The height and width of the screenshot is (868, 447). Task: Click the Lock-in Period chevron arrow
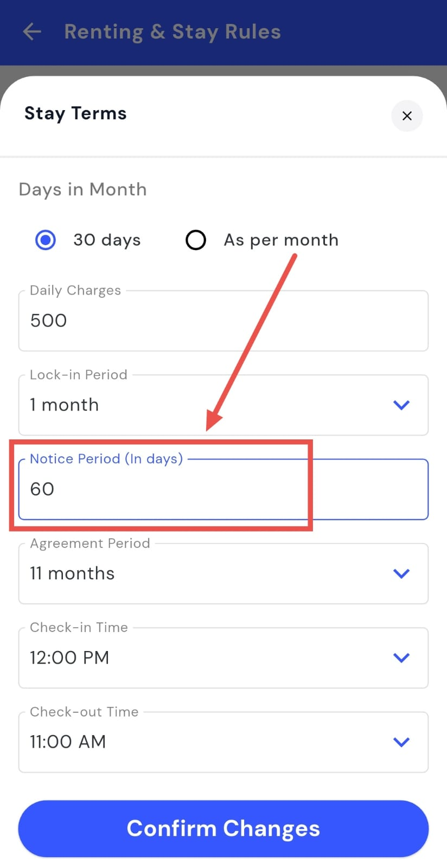click(x=401, y=405)
